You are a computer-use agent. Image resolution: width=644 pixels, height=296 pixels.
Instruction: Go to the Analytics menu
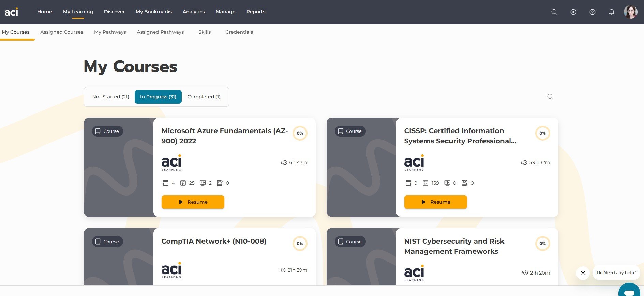194,12
